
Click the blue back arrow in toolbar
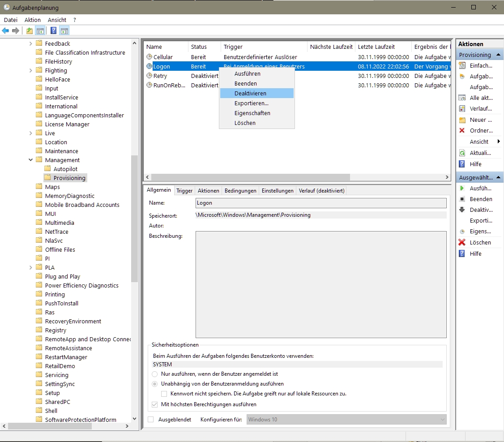(5, 31)
